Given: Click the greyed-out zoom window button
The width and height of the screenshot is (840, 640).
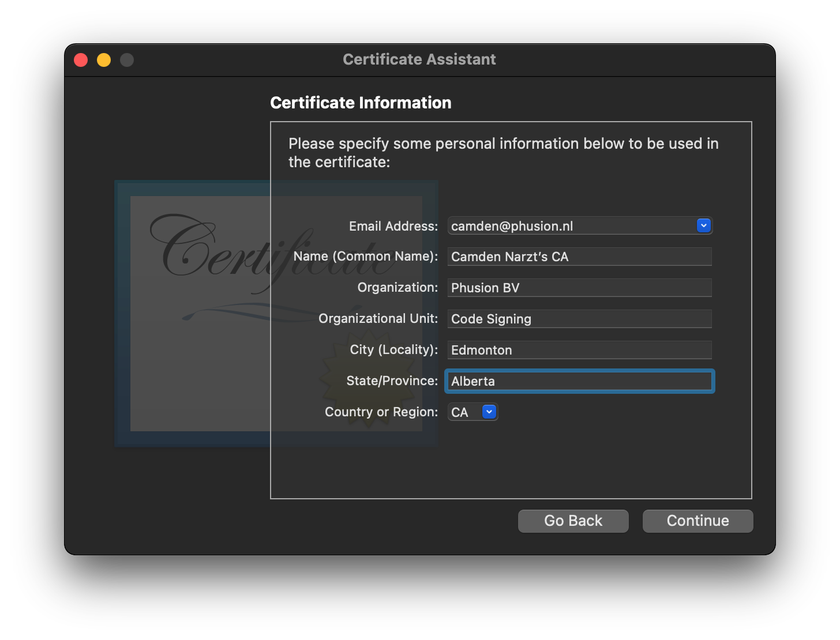Looking at the screenshot, I should click(x=127, y=60).
